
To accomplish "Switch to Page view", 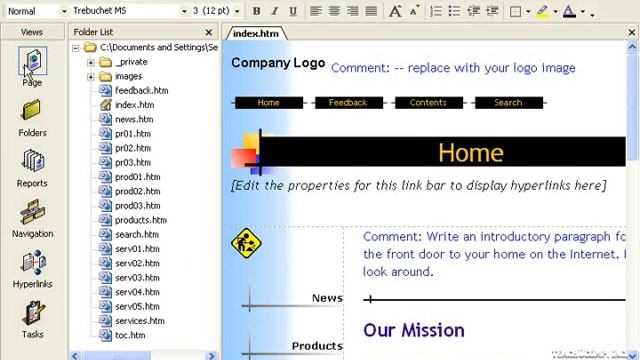I will [32, 67].
